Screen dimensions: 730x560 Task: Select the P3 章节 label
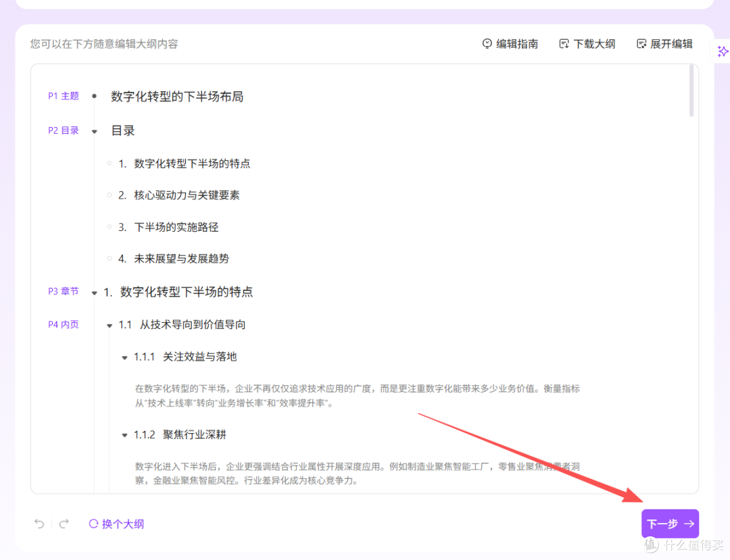click(64, 291)
